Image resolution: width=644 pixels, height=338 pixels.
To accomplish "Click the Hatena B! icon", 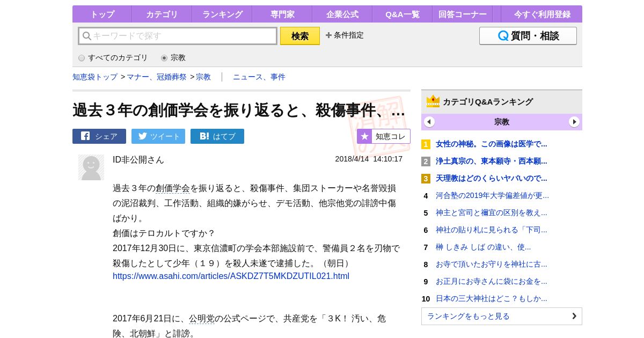I will (204, 136).
